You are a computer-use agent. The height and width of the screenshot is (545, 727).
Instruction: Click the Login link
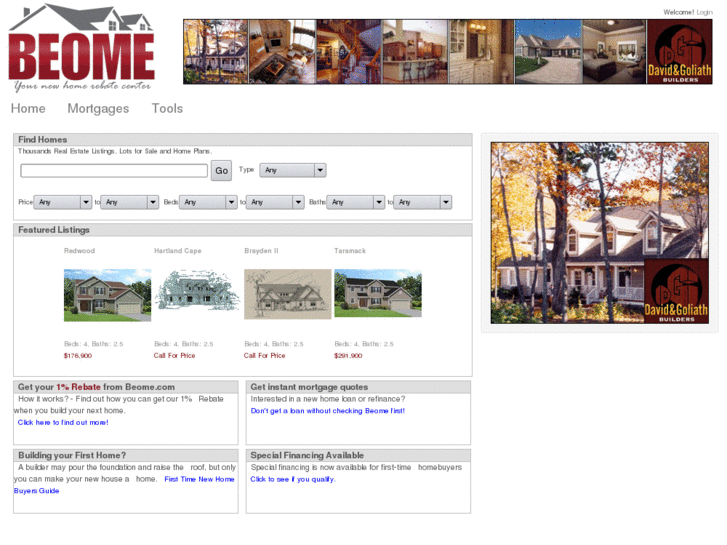coord(704,12)
